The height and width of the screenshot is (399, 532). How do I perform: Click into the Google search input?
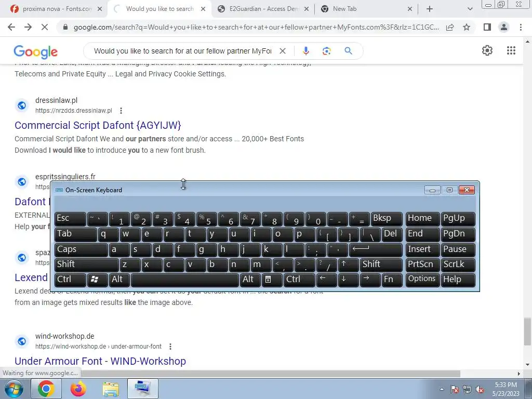(182, 51)
